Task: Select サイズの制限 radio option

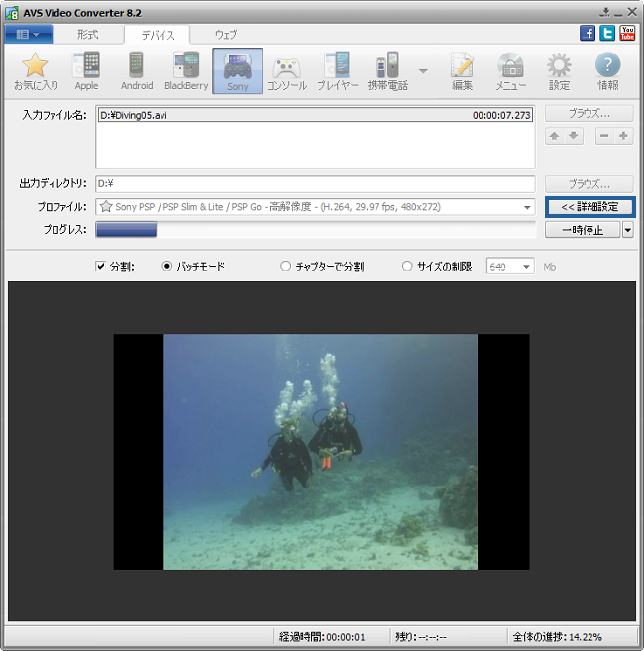Action: pos(407,266)
